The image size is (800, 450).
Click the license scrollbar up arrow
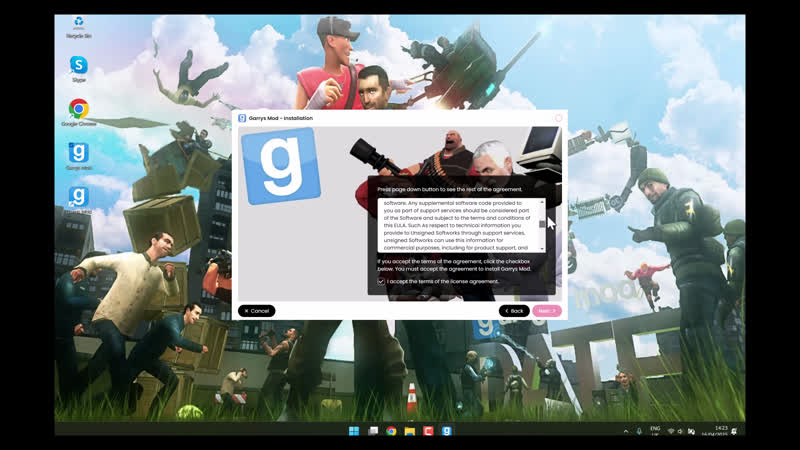point(542,203)
